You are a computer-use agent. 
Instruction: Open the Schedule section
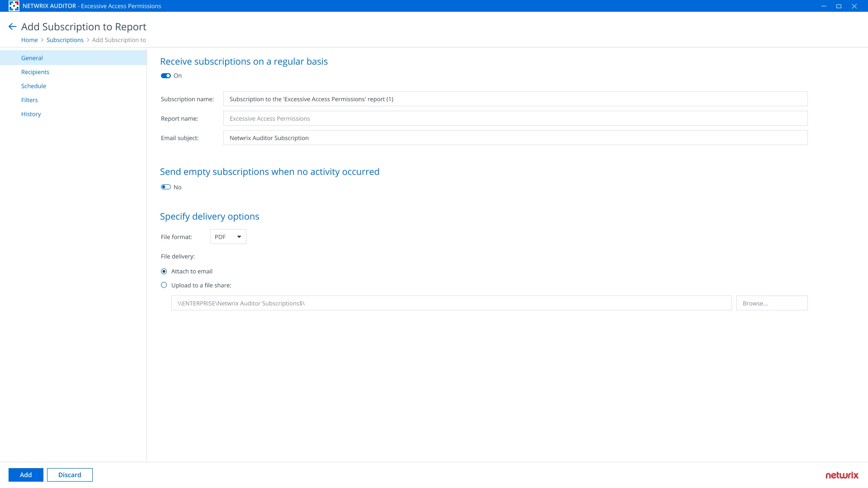[x=33, y=86]
